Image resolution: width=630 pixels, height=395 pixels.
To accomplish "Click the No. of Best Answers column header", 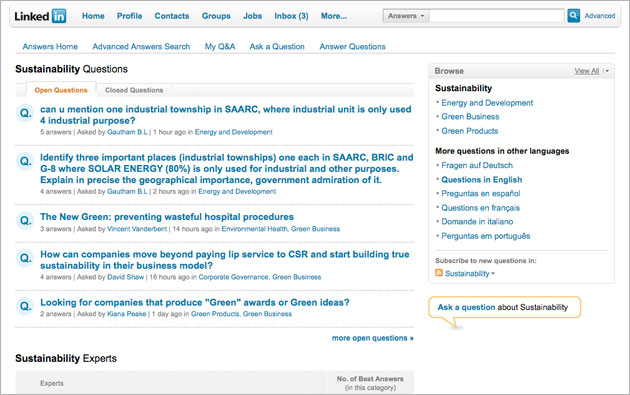I will 370,383.
